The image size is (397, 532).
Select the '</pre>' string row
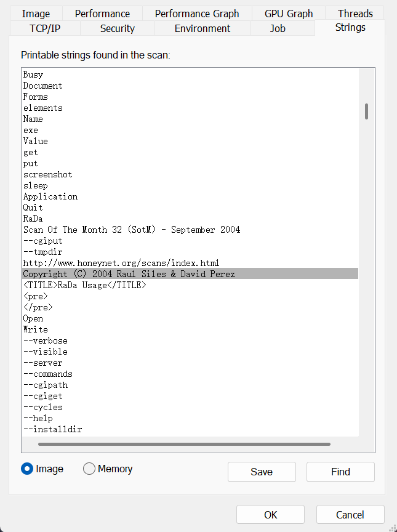[190, 307]
